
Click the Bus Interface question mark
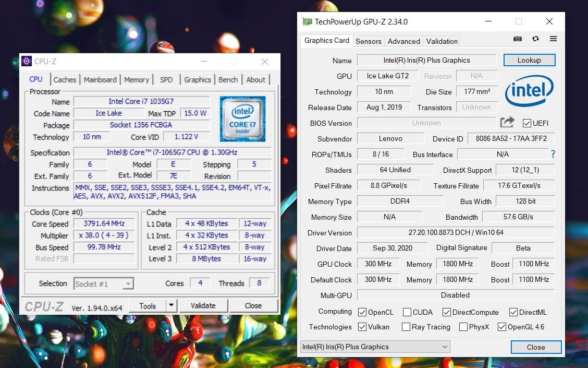553,154
